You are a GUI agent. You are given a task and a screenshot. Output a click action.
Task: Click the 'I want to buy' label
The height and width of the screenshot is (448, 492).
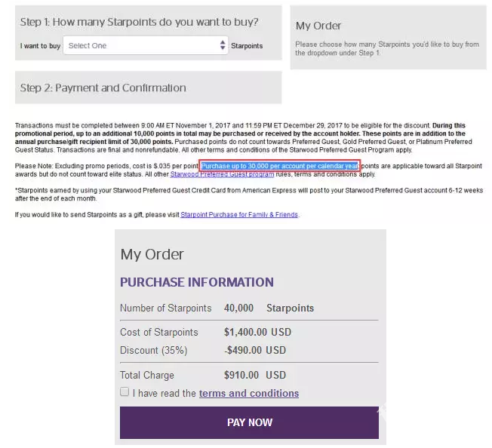point(40,46)
